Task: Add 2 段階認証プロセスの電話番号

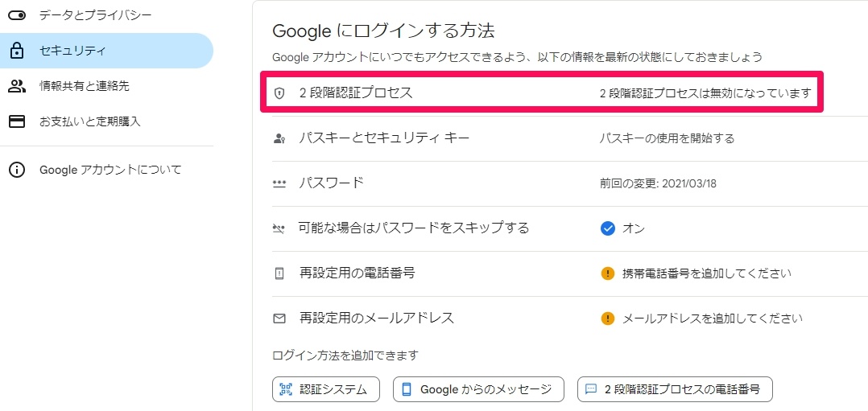Action: tap(675, 389)
